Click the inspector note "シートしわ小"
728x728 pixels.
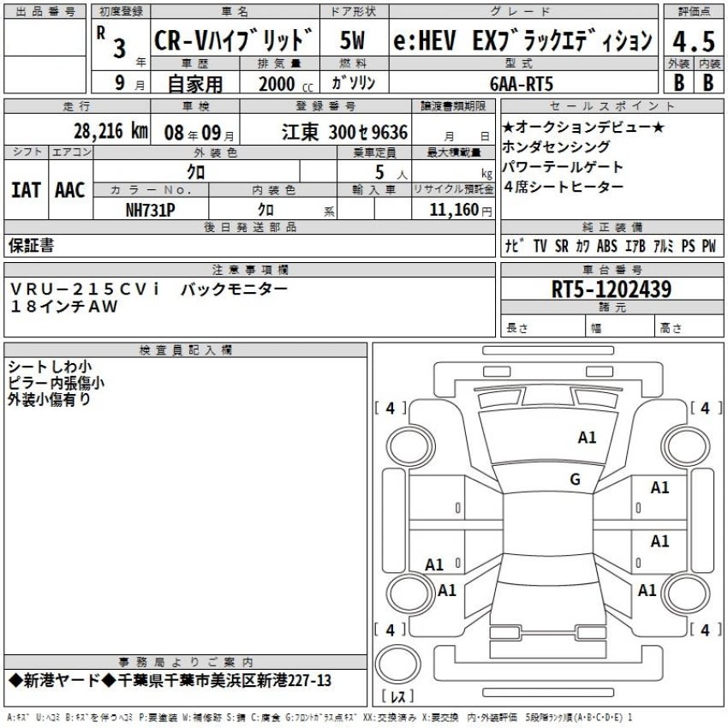point(50,367)
